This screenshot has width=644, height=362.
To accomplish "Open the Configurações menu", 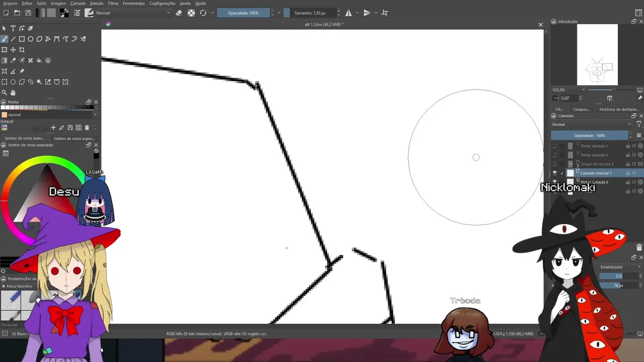I will point(163,3).
